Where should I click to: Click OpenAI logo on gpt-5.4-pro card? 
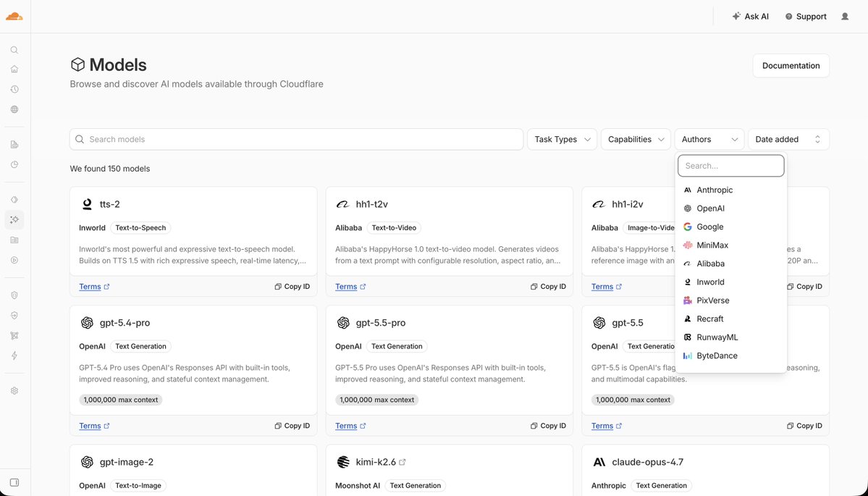(x=87, y=323)
